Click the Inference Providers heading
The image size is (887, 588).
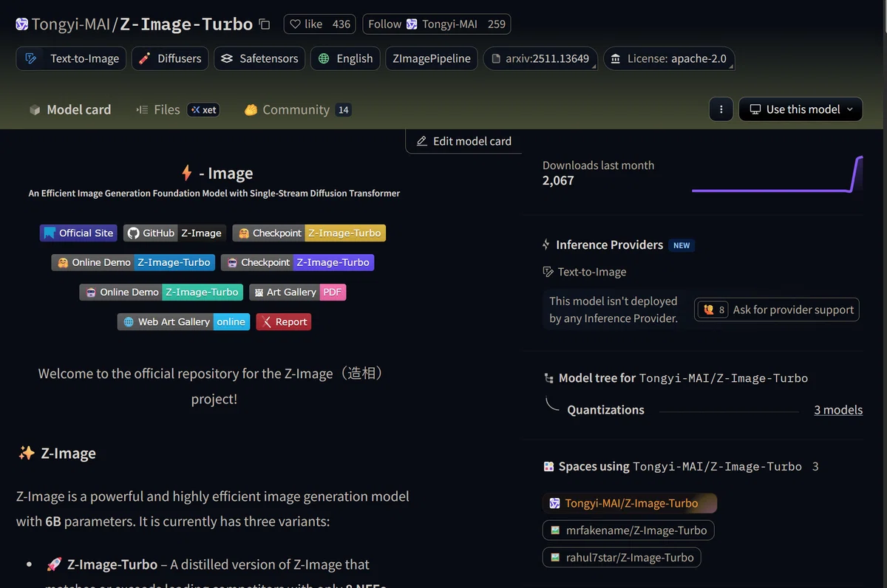click(609, 245)
